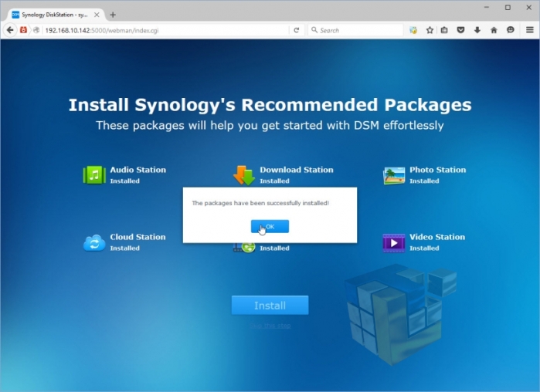Minimize the browser window
Viewport: 540px width, 392px height.
point(486,7)
